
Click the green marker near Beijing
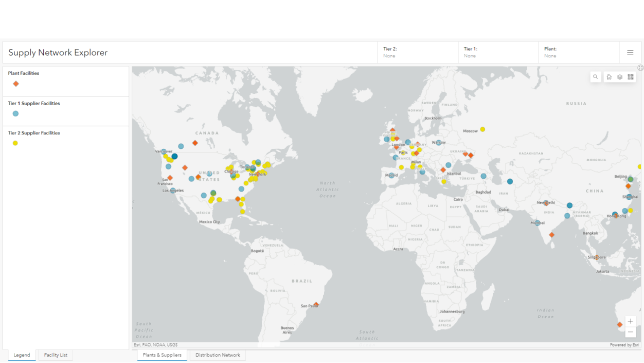[x=630, y=179]
